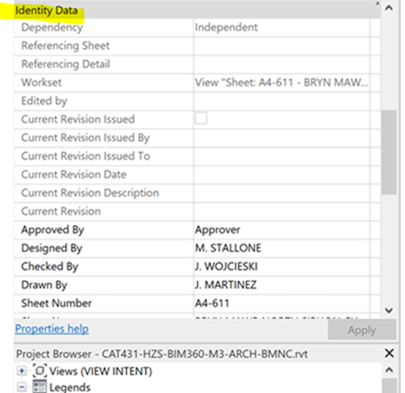This screenshot has height=393, width=405.
Task: Click the Current Revision Issued By label
Action: [x=86, y=138]
